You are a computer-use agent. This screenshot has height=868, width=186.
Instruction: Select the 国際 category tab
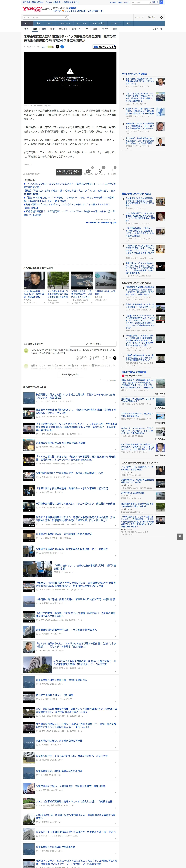[x=44, y=29]
